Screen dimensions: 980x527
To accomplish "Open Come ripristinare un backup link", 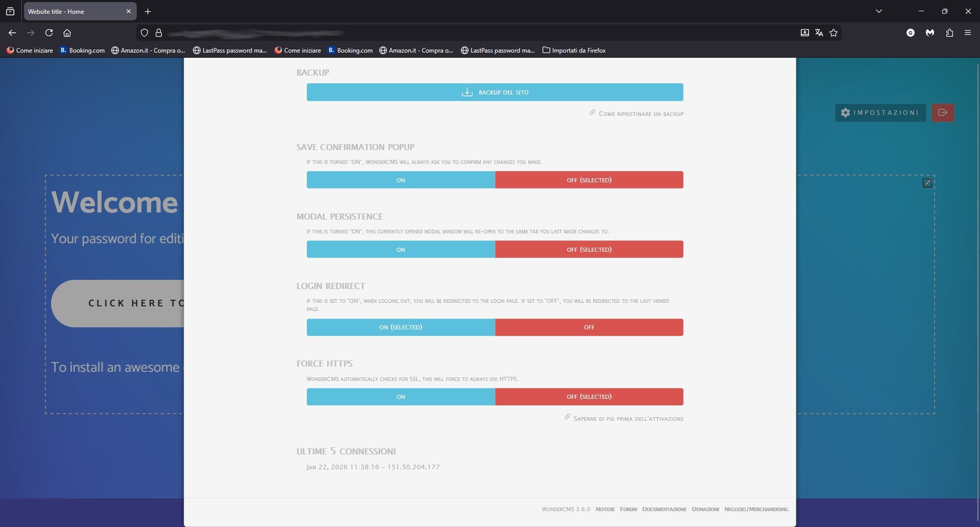I will pyautogui.click(x=641, y=114).
